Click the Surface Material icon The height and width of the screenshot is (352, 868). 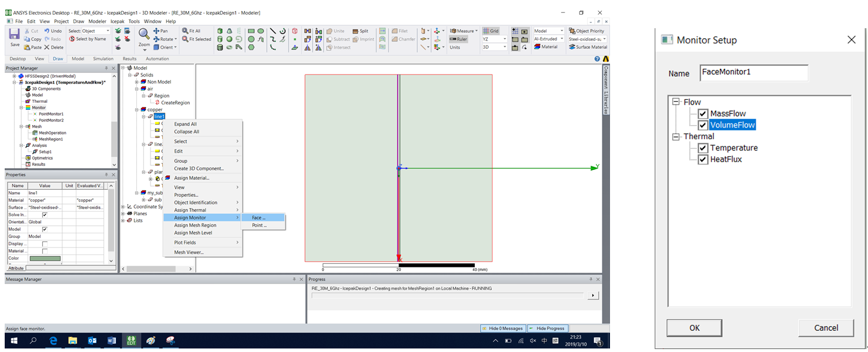tap(572, 47)
